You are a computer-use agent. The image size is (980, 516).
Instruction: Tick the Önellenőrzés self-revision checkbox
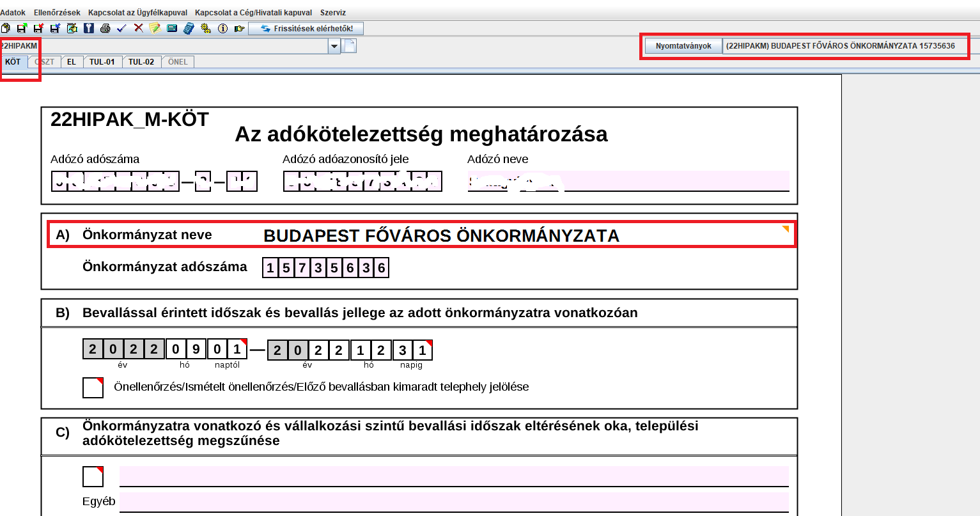(x=93, y=387)
